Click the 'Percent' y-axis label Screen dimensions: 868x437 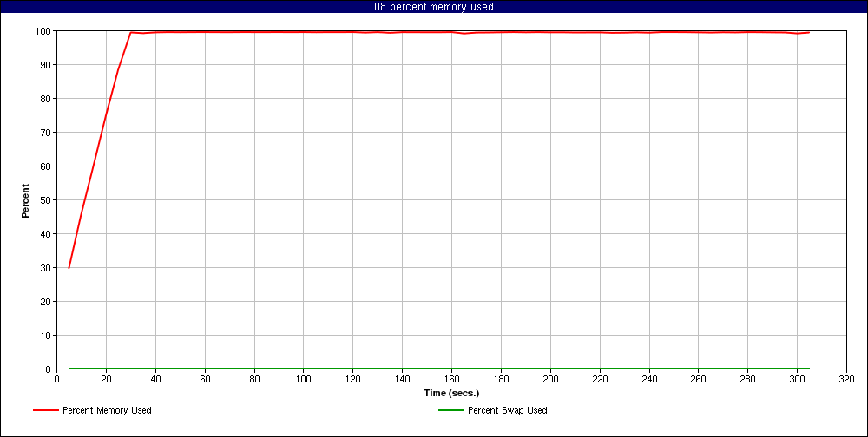pos(25,200)
